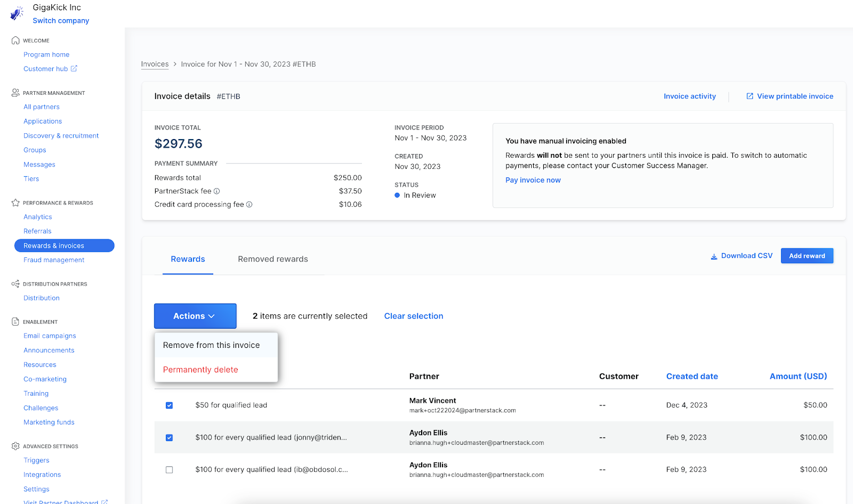Sort by Amount (USD) column header
Screen dimensions: 853x504
(798, 376)
